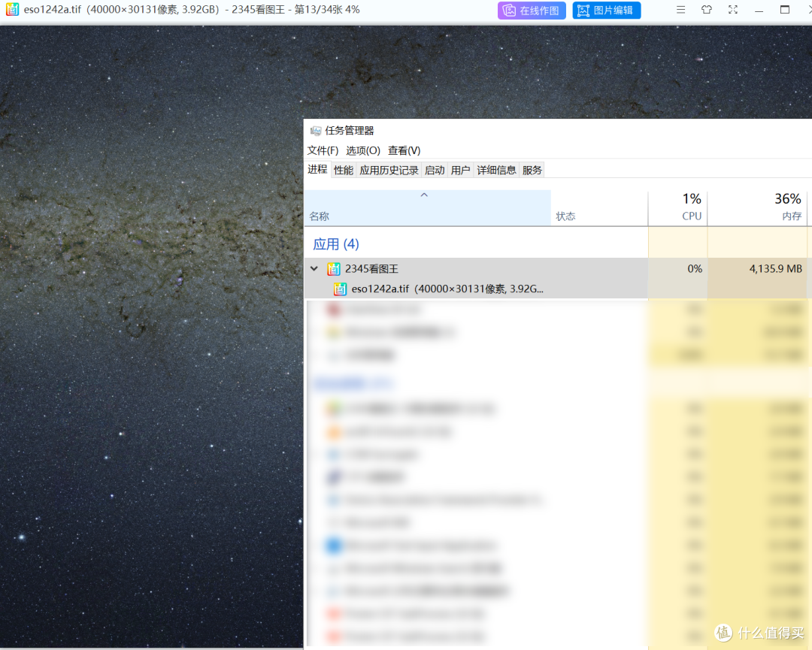The height and width of the screenshot is (650, 812).
Task: Click the 2345看图王 app icon in title bar
Action: [12, 9]
